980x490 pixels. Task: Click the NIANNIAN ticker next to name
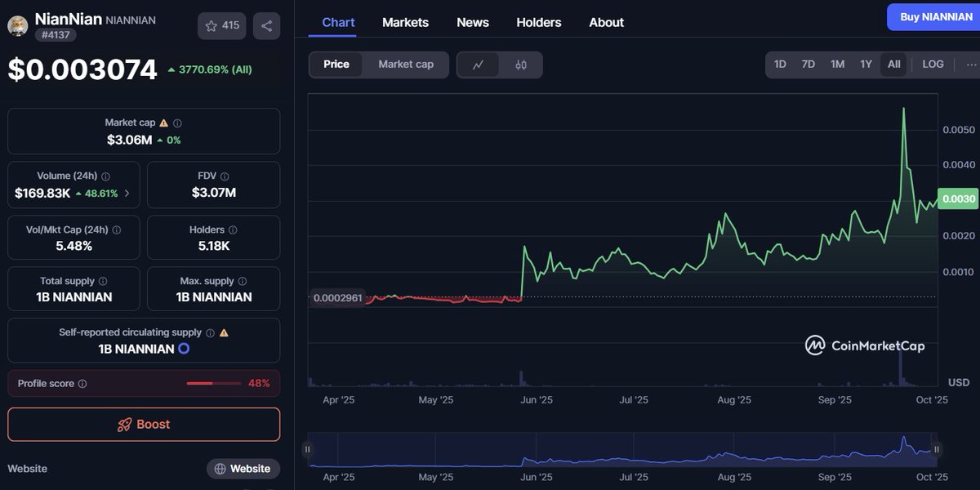131,20
